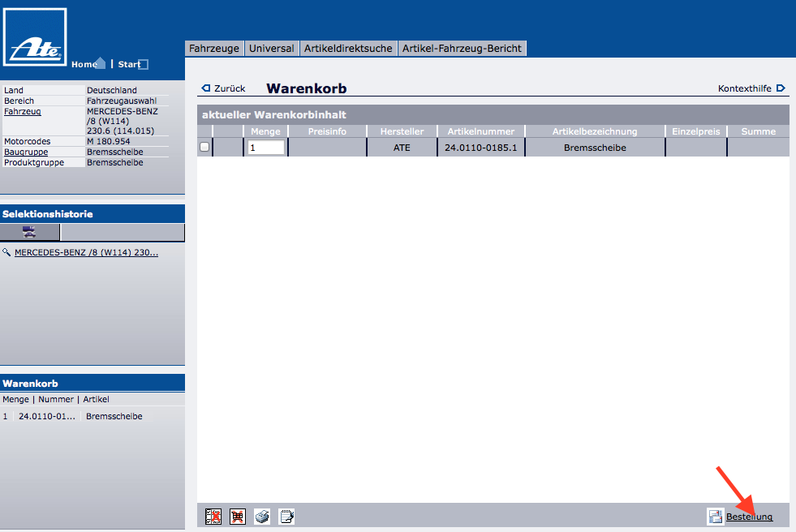796x532 pixels.
Task: Click the empty shopping cart icon
Action: pos(238,517)
